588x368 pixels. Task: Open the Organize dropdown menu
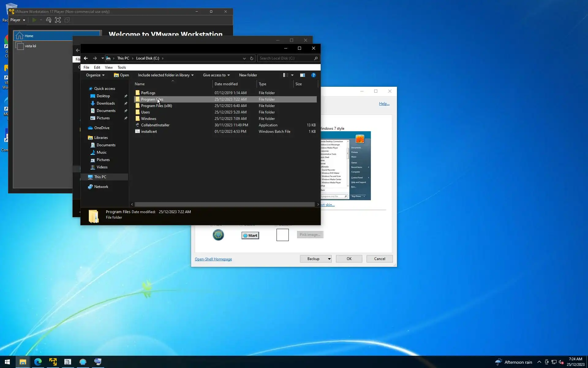pos(95,75)
